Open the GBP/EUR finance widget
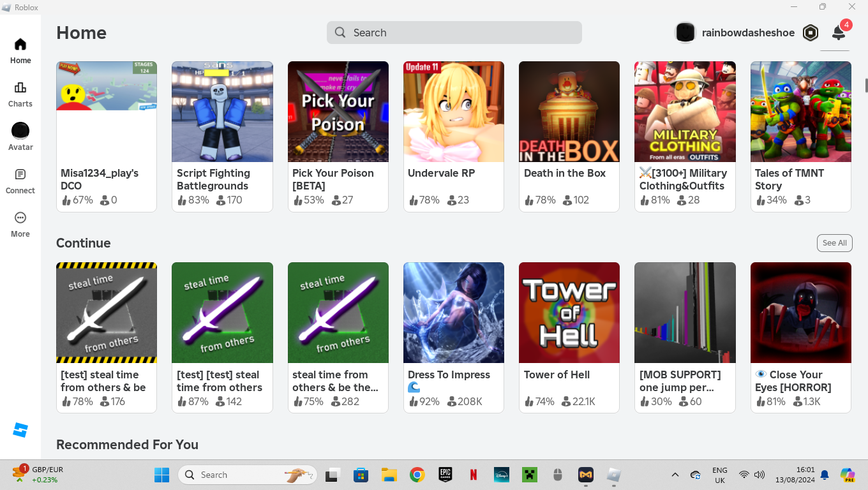Screen dimensions: 868x490 click(40, 474)
